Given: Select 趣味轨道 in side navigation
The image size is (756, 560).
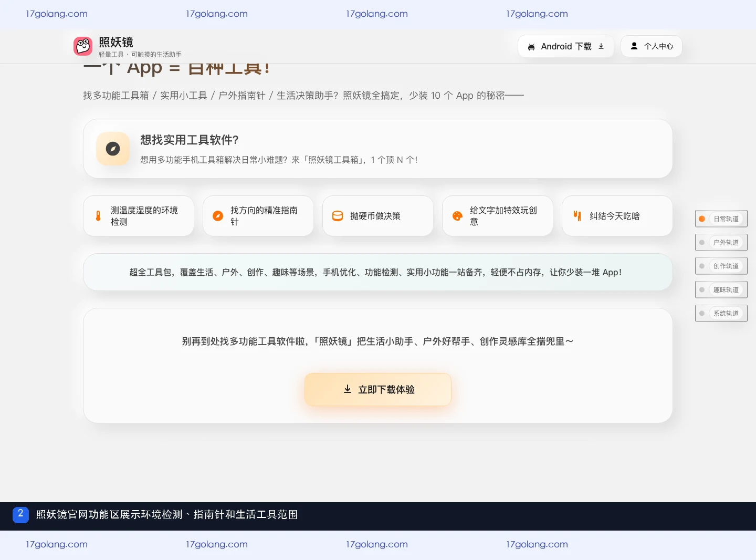Looking at the screenshot, I should pos(721,289).
